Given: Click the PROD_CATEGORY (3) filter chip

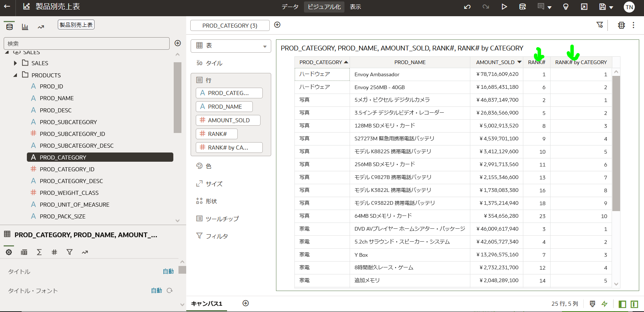Looking at the screenshot, I should pos(230,25).
